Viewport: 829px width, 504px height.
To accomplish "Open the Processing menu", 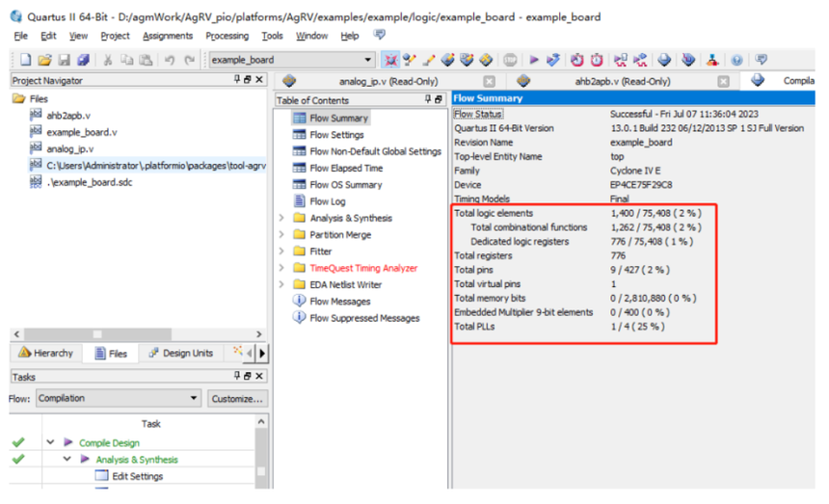I will click(x=227, y=36).
